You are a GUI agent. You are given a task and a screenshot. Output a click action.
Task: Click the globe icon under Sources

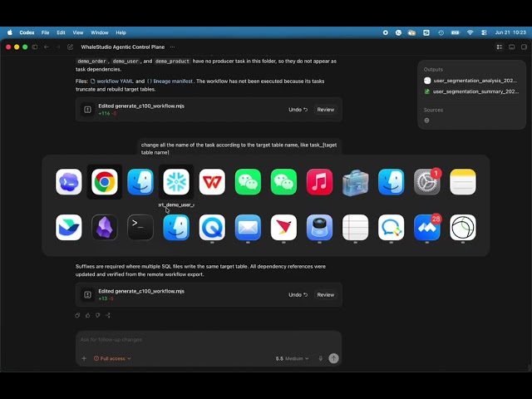[x=426, y=121]
